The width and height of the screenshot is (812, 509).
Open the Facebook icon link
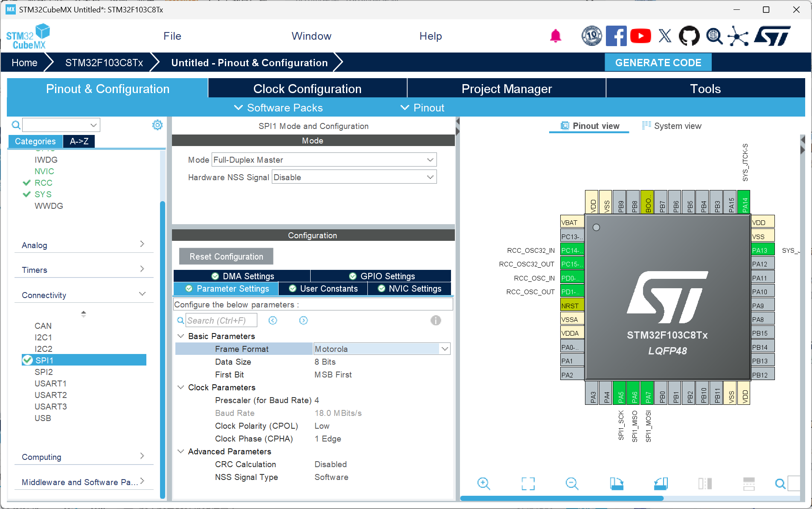pos(616,36)
